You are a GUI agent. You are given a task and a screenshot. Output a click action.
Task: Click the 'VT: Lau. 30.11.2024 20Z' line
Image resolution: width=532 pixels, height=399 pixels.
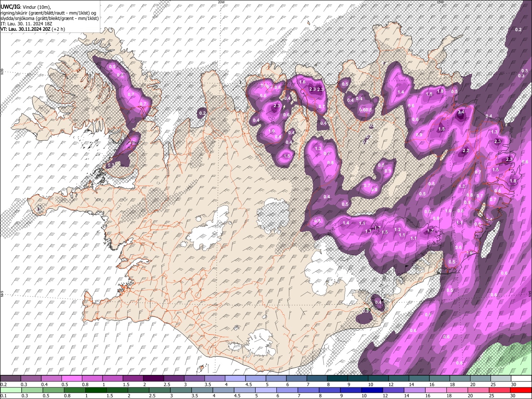tap(26, 30)
